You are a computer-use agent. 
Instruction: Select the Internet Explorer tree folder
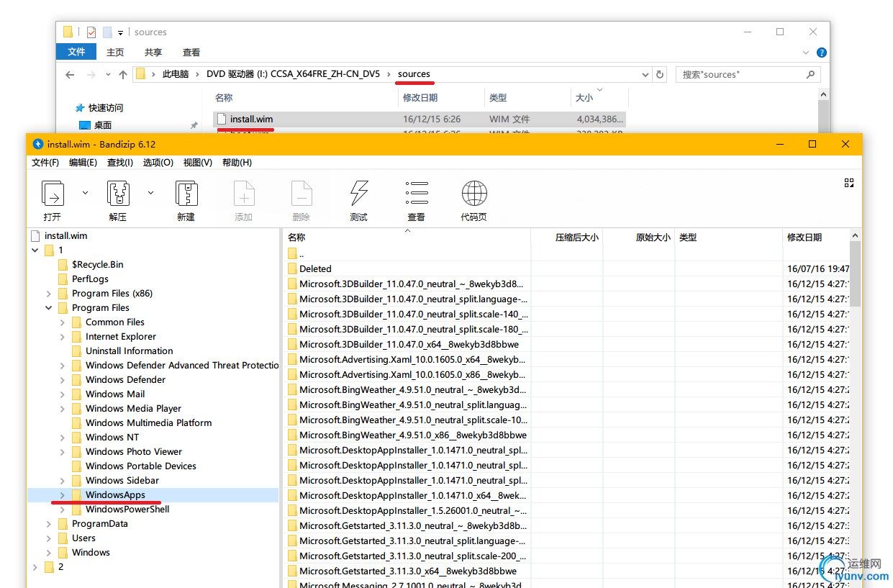(x=121, y=336)
